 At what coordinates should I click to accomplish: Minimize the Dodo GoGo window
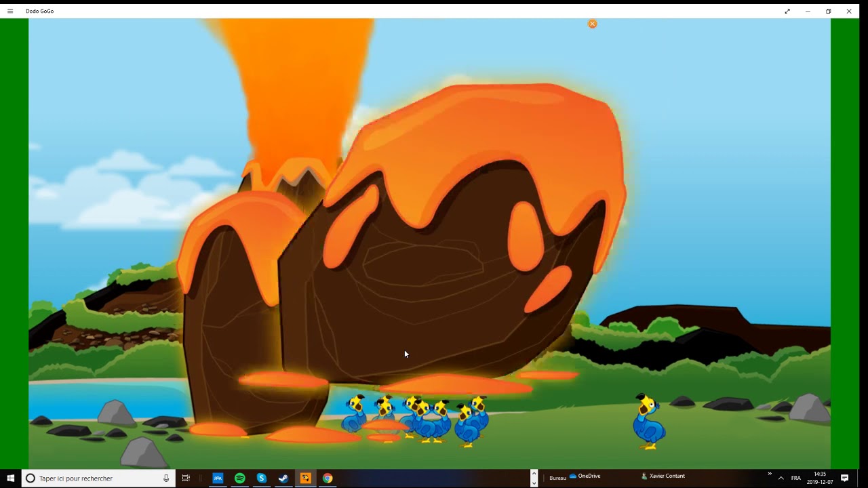point(808,11)
